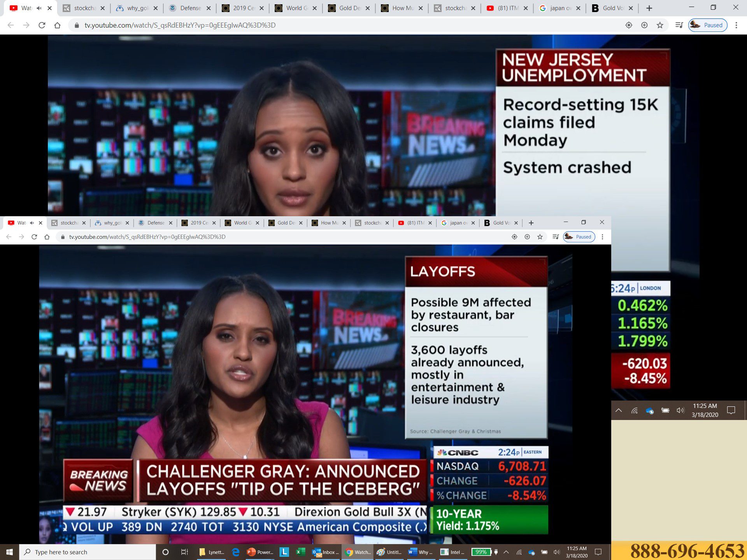The height and width of the screenshot is (560, 747).
Task: Open the Paused profile in lower browser window
Action: point(579,237)
